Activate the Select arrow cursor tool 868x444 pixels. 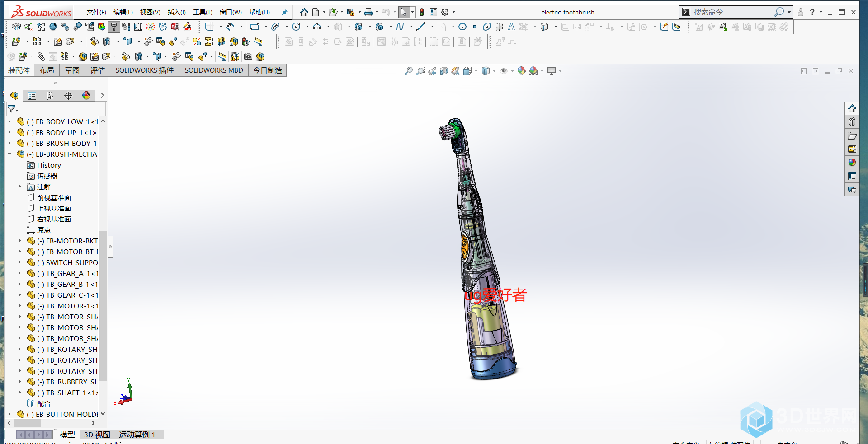pos(404,12)
